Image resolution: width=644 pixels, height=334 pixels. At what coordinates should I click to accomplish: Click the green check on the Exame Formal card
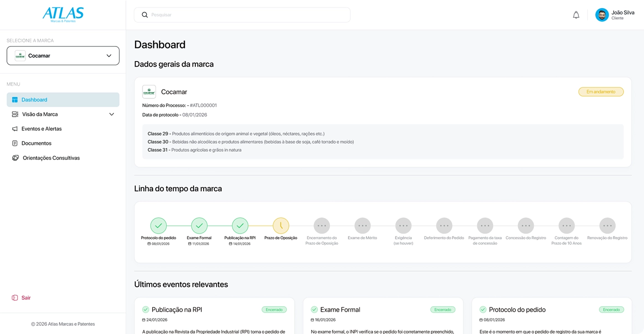(314, 309)
